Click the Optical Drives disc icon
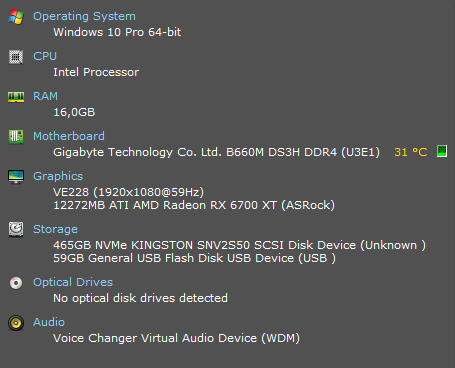 [x=16, y=283]
